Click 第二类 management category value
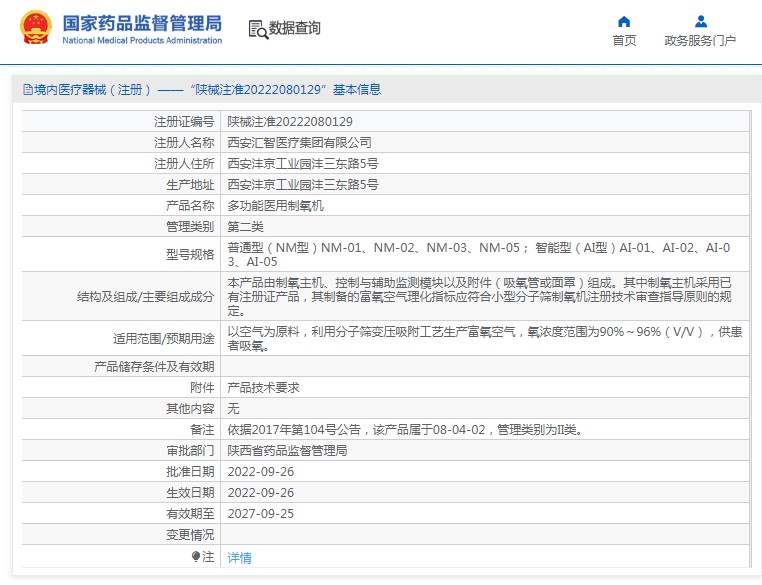This screenshot has width=762, height=585. point(245,226)
